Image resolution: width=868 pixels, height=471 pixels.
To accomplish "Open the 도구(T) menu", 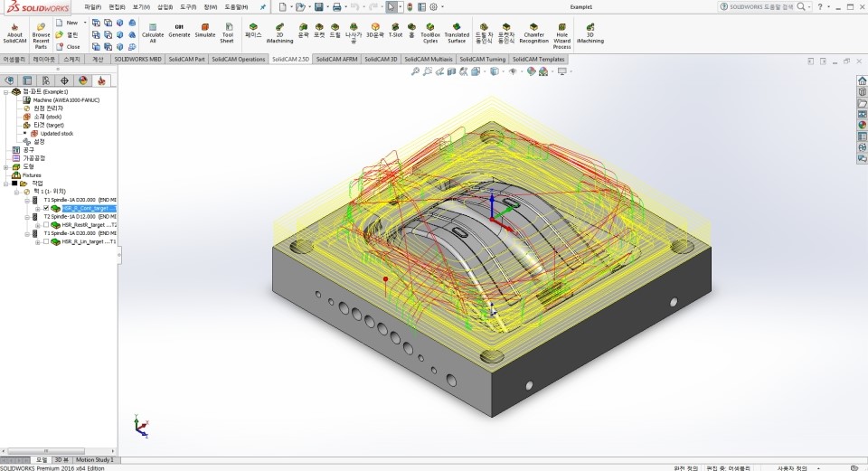I will coord(188,7).
